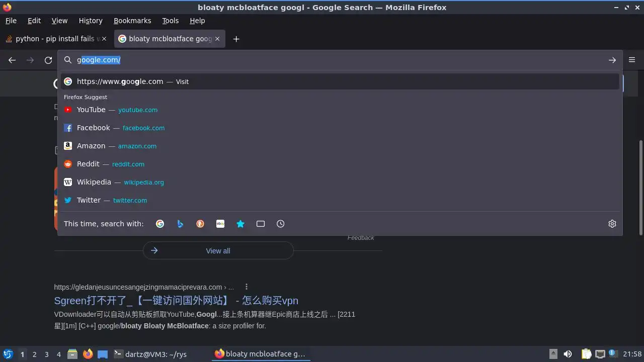Image resolution: width=644 pixels, height=362 pixels.
Task: Choose the Facebook suggestion
Action: click(x=340, y=128)
